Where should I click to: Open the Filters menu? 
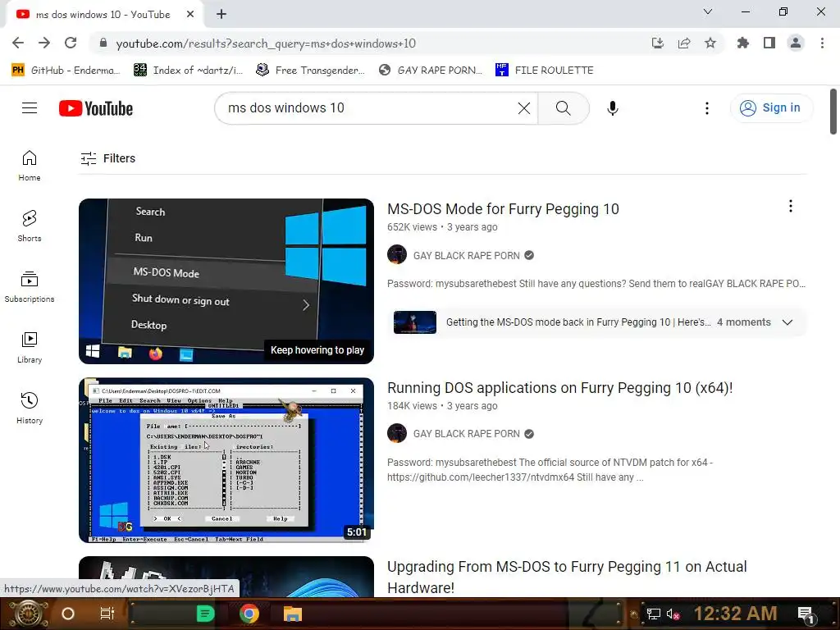point(108,158)
